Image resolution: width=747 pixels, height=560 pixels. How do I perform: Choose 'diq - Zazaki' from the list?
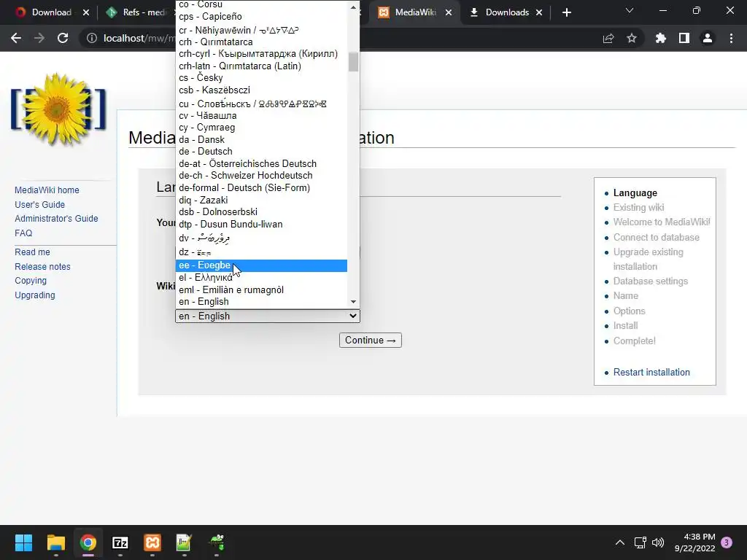[261, 200]
